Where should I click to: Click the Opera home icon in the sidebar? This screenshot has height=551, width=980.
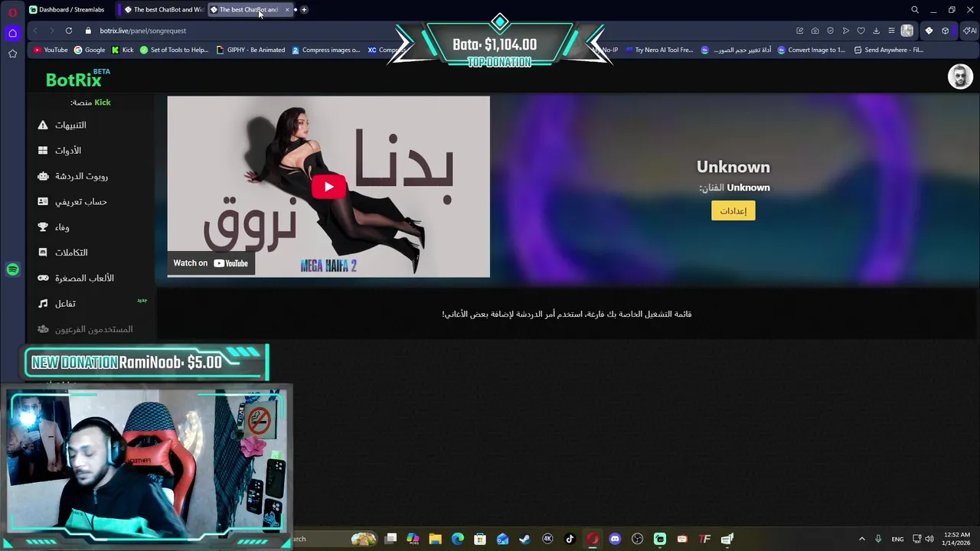pyautogui.click(x=12, y=33)
